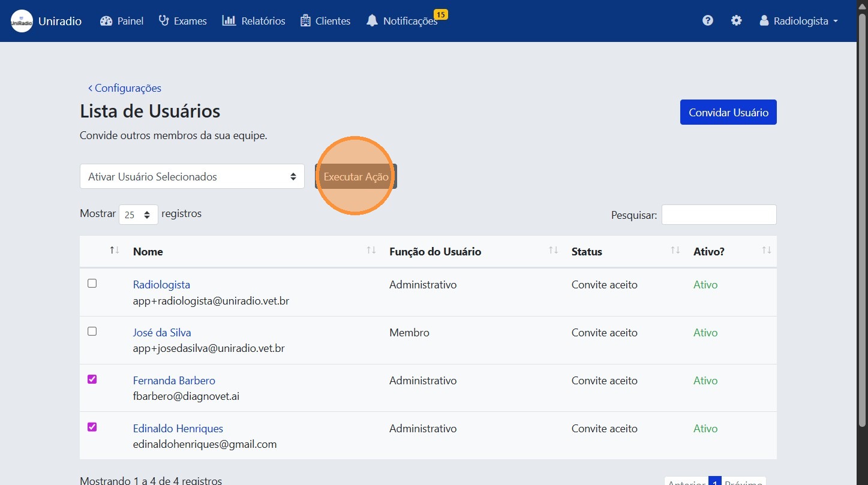Open the Ativar Usuário Selecionados dropdown
The width and height of the screenshot is (868, 485).
(191, 176)
